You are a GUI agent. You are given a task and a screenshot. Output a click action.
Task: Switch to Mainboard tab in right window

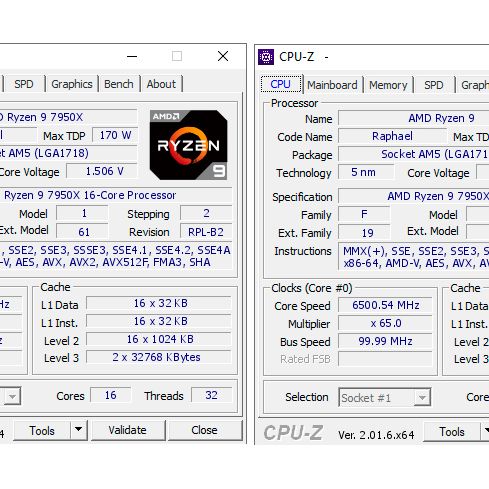[332, 85]
